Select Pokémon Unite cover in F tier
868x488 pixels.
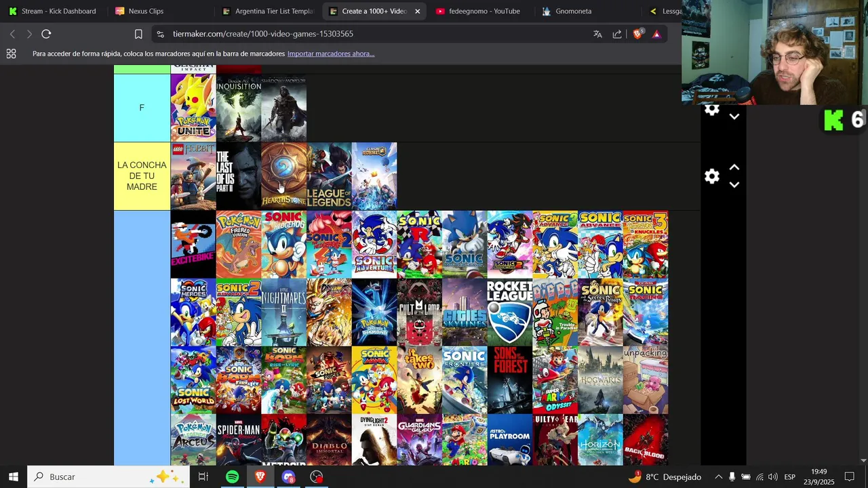(x=193, y=108)
